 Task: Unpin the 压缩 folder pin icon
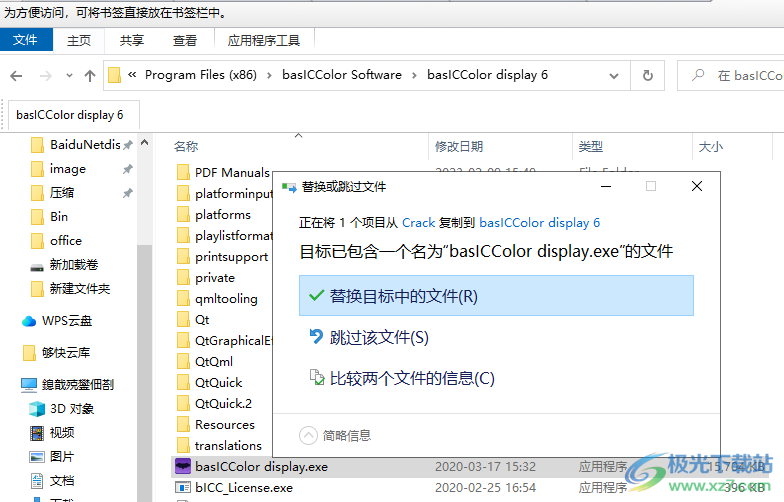[x=128, y=193]
